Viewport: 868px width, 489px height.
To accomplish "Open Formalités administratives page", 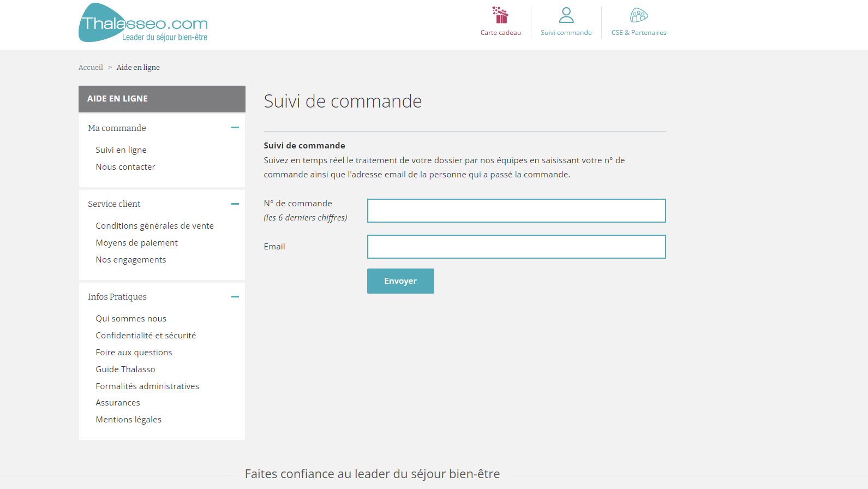I will point(147,386).
